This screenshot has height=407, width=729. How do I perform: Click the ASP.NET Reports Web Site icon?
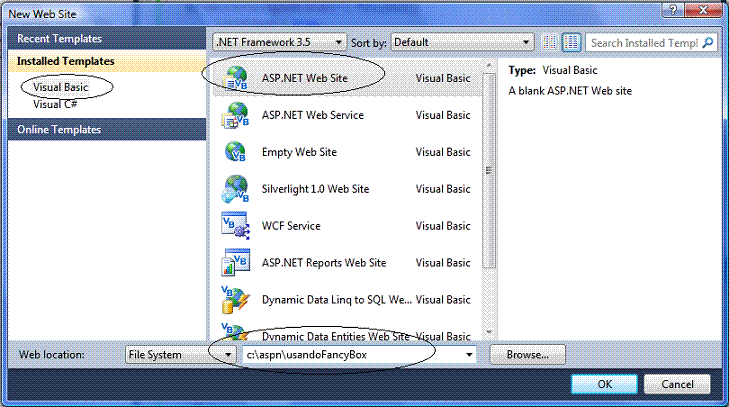235,262
